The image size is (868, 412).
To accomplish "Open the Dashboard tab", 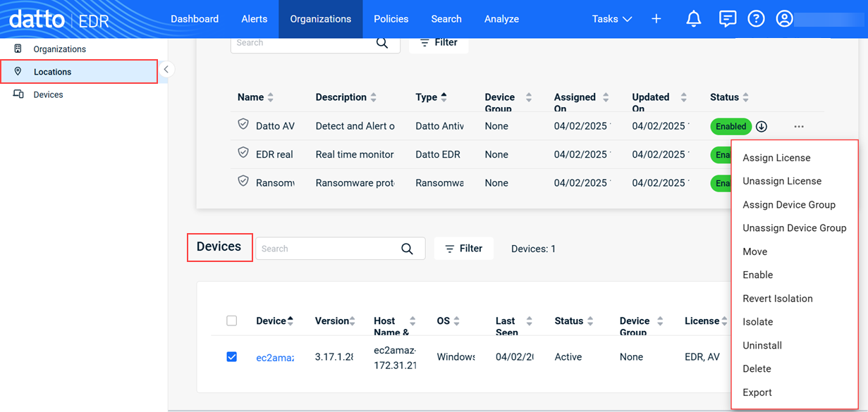I will coord(195,19).
